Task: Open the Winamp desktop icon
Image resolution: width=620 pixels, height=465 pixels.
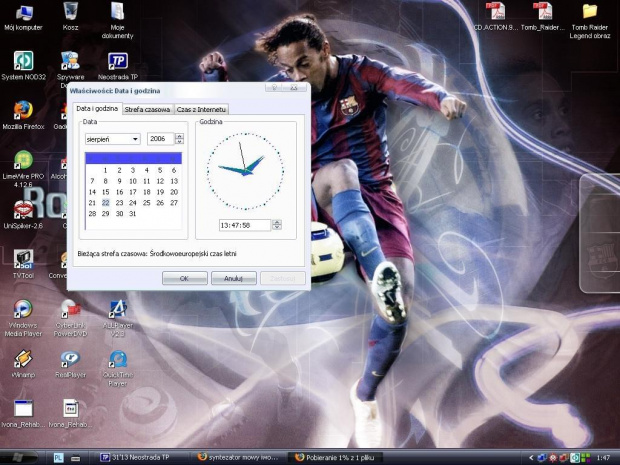Action: coord(23,358)
